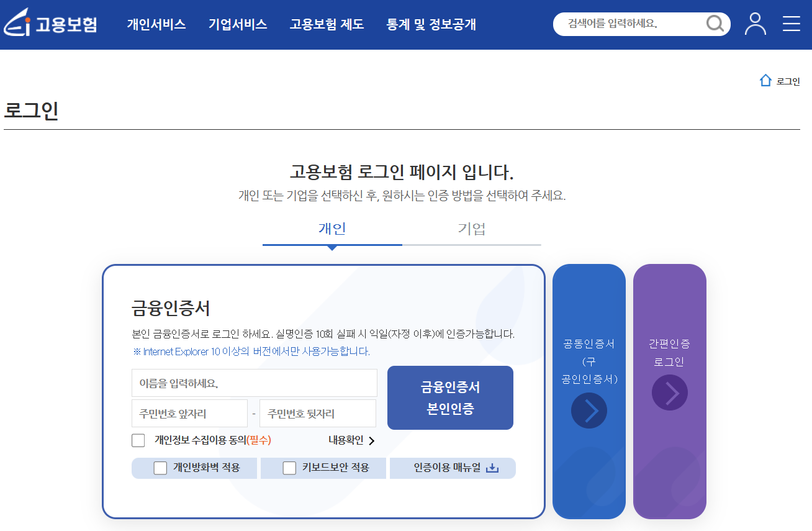
Task: Click the Internet Explorer 10 notice text
Action: (251, 352)
